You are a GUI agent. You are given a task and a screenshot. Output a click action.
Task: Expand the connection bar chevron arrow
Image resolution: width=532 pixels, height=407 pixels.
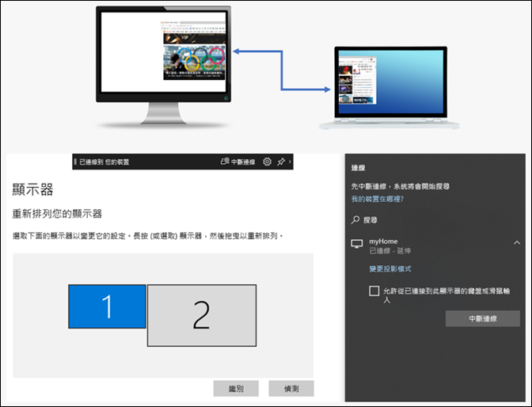point(290,162)
